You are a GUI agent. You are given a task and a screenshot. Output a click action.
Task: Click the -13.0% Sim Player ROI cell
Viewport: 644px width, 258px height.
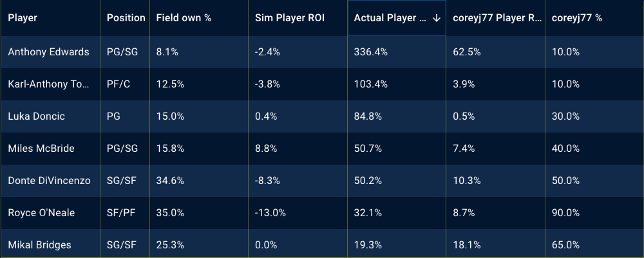[269, 213]
